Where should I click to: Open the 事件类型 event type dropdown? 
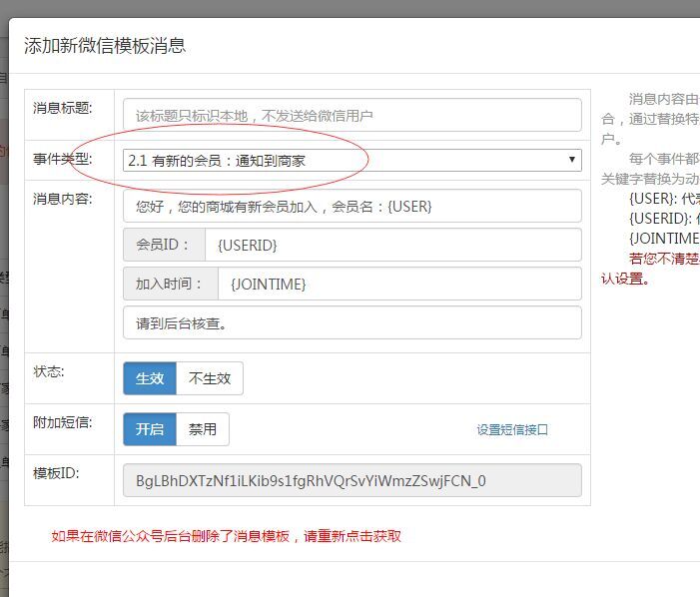(351, 160)
